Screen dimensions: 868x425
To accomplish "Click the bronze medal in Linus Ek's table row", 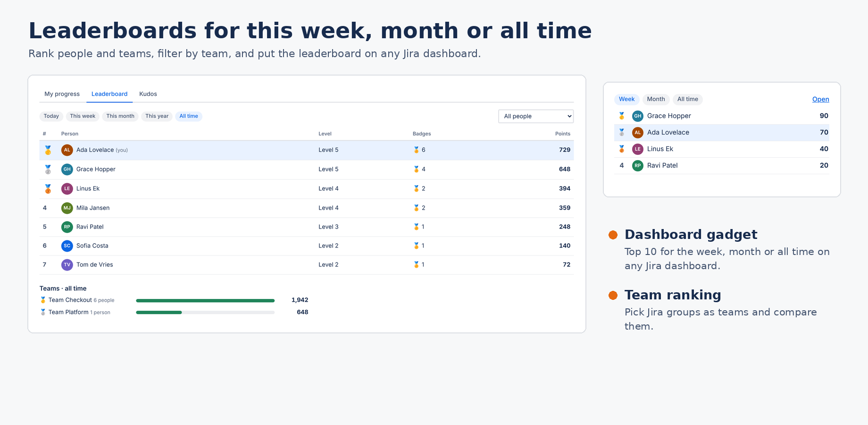I will point(48,189).
